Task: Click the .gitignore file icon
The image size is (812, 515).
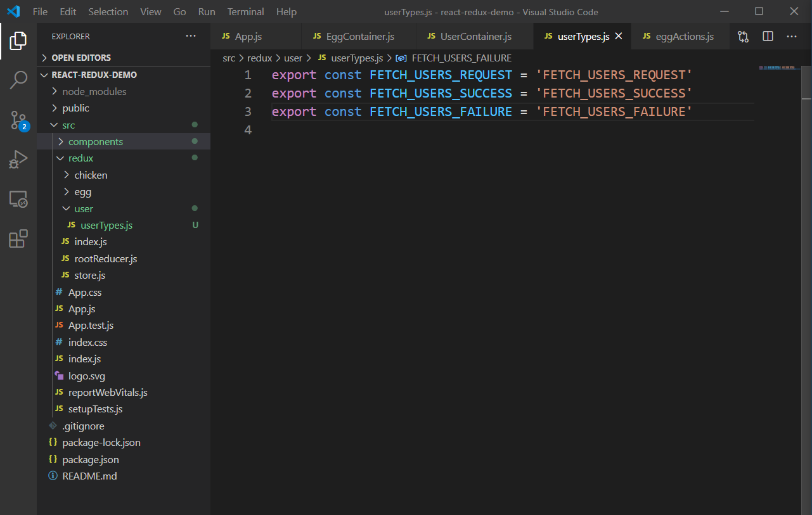Action: [53, 426]
